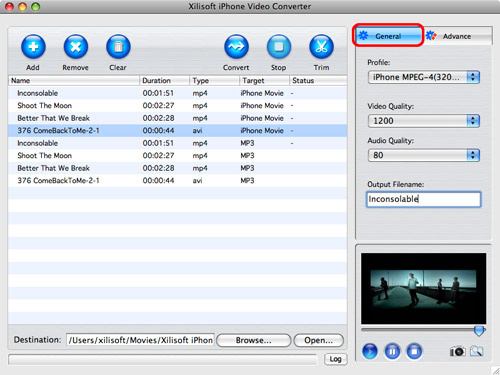Click the conversion progress bar
Screen dimensions: 500x375
click(x=163, y=360)
